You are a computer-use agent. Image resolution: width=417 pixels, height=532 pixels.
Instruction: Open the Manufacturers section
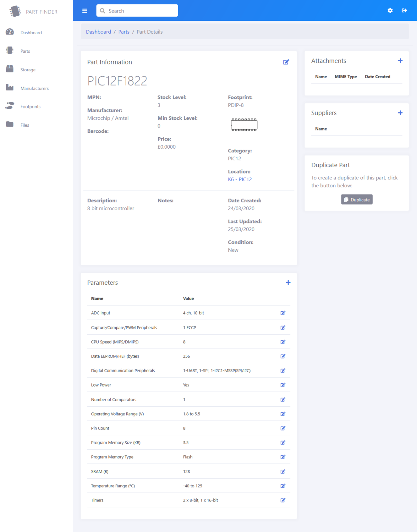pos(35,88)
